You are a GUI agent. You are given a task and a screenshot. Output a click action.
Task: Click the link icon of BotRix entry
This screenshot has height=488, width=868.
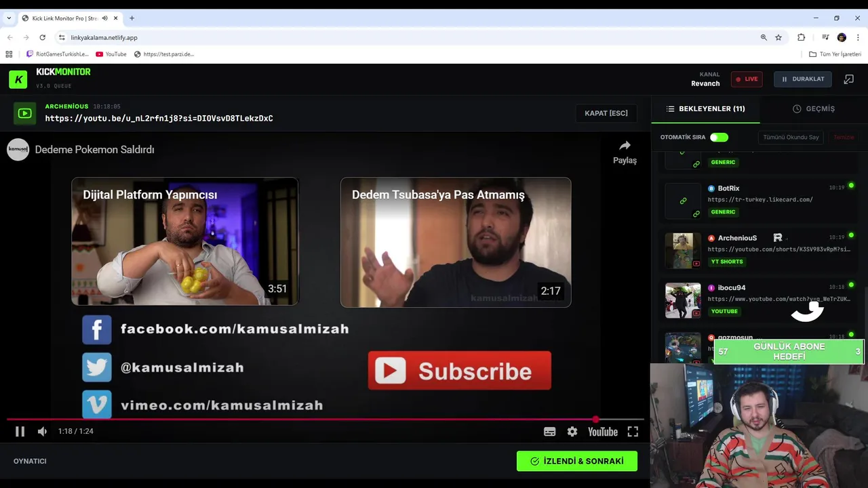(683, 201)
